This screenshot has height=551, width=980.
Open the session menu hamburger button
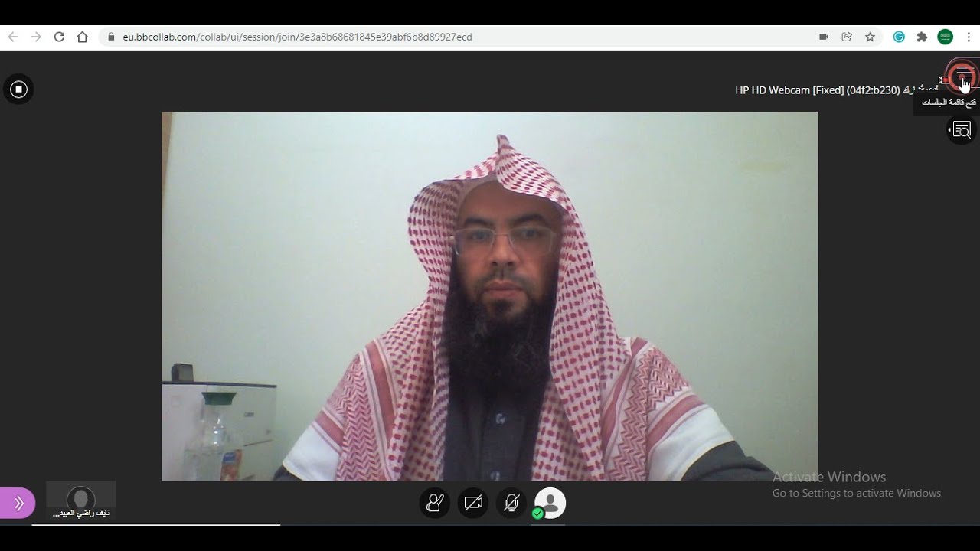click(962, 77)
